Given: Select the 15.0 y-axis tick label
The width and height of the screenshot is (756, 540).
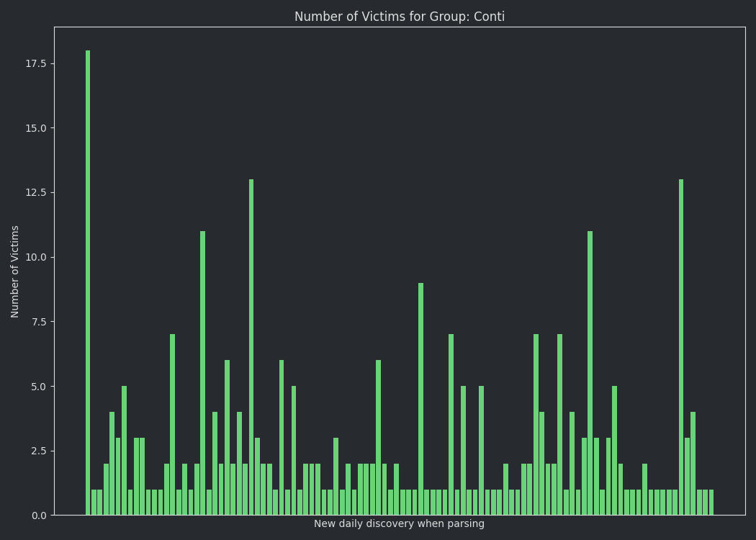Looking at the screenshot, I should (36, 128).
